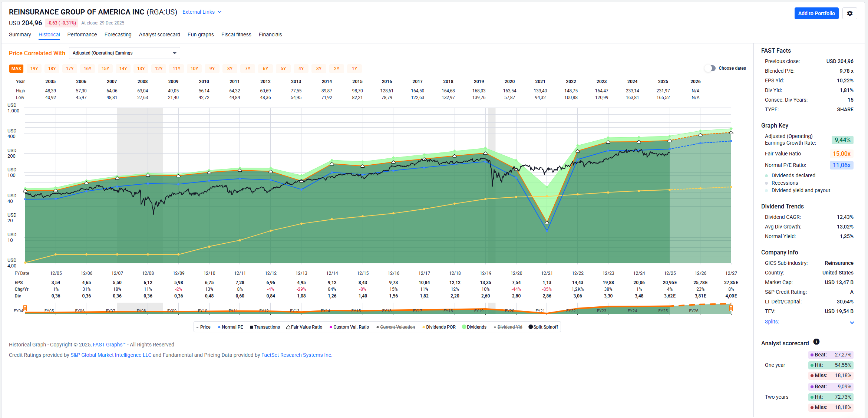Open the settings gear icon
This screenshot has width=868, height=418.
pyautogui.click(x=849, y=13)
